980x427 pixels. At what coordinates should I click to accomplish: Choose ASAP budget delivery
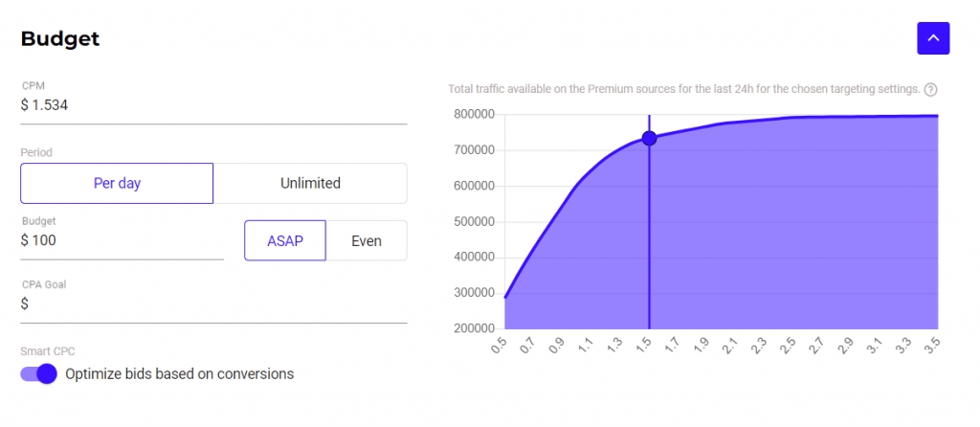[285, 240]
